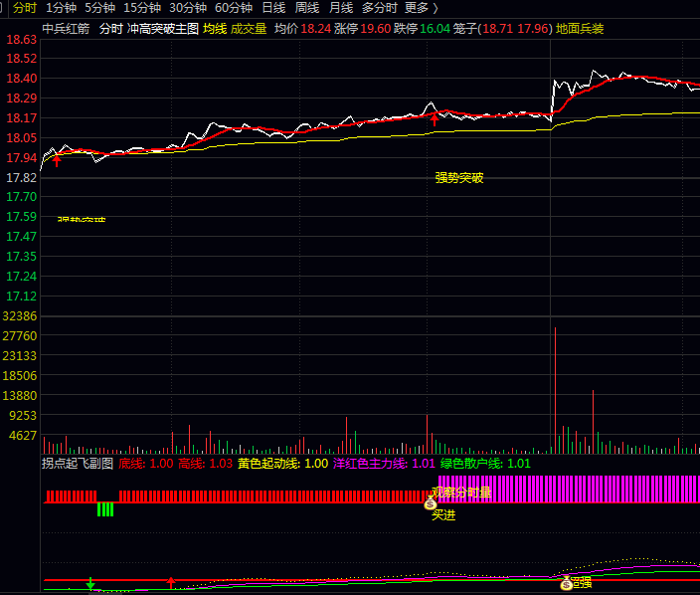Click the red arrow signal near 18.17
This screenshot has height=595, width=700.
[435, 118]
